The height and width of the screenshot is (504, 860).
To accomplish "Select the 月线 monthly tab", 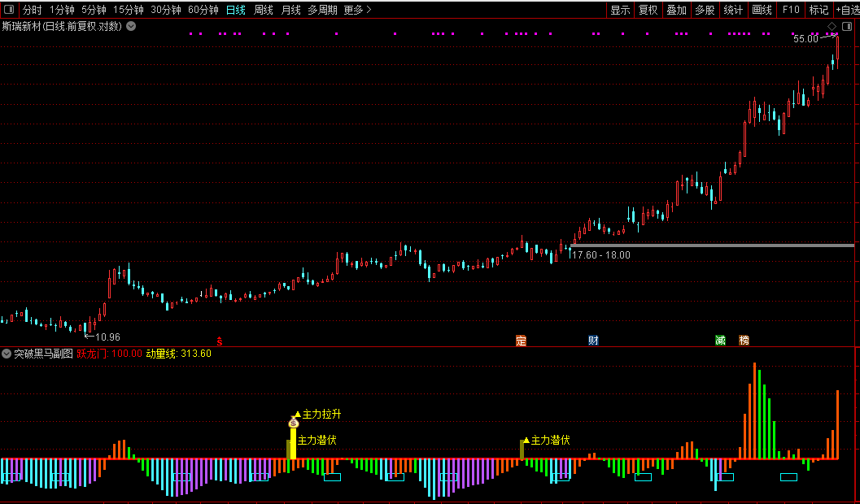I will pyautogui.click(x=290, y=10).
